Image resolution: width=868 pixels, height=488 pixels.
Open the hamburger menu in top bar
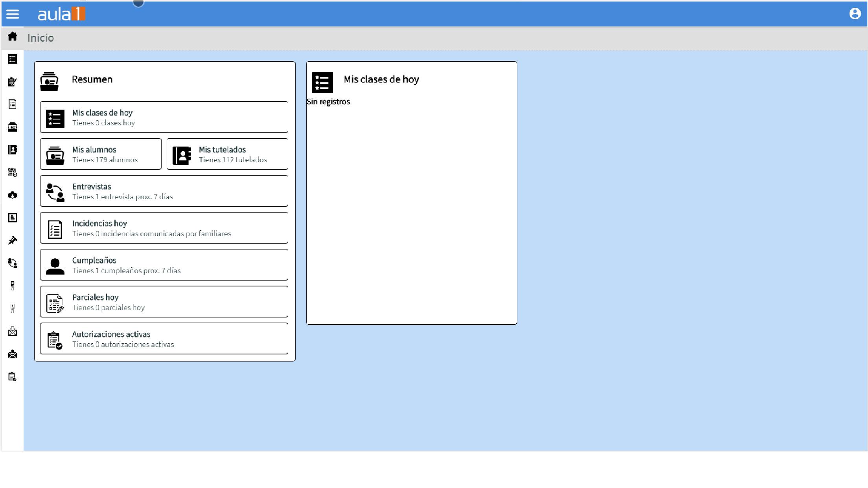[x=13, y=14]
